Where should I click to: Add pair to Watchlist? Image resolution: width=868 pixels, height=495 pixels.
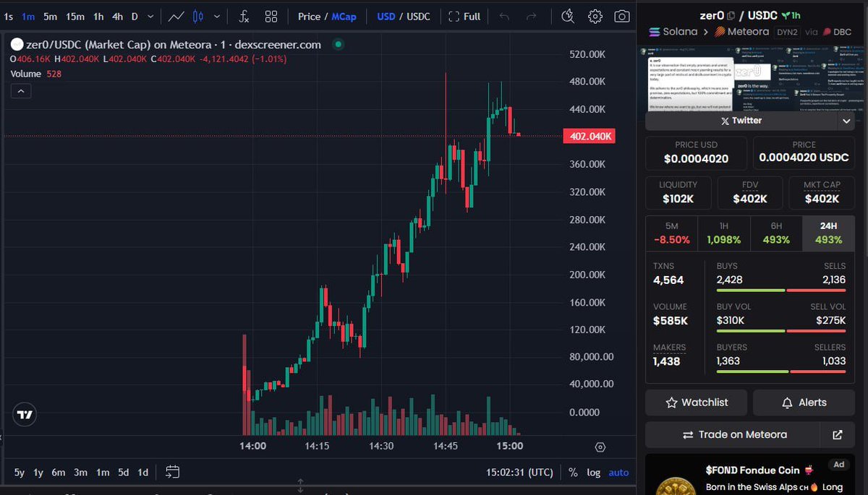point(696,403)
